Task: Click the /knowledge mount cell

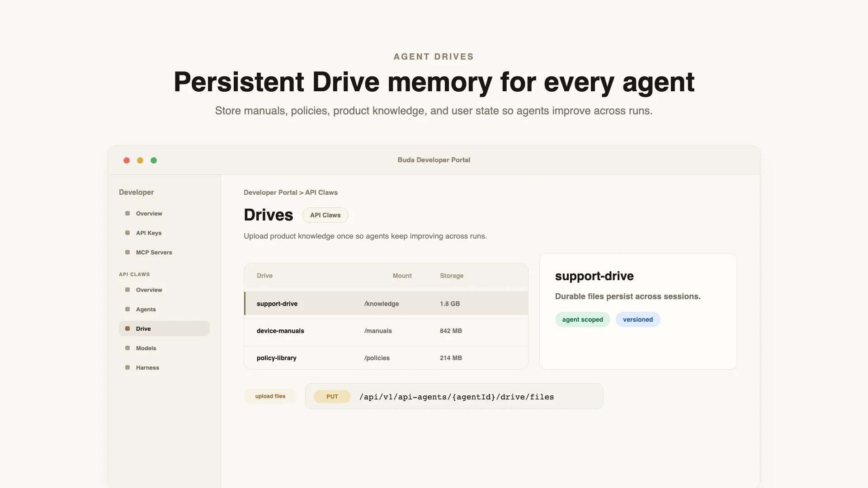Action: coord(382,304)
